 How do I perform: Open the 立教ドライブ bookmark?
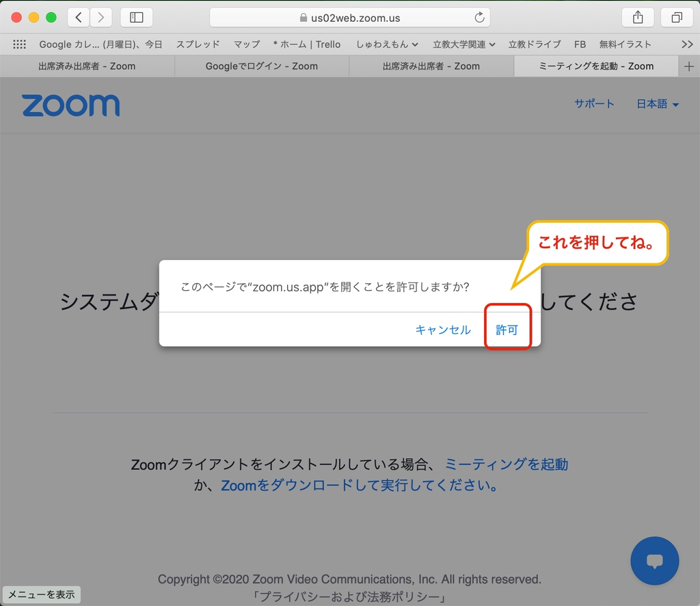pos(535,44)
